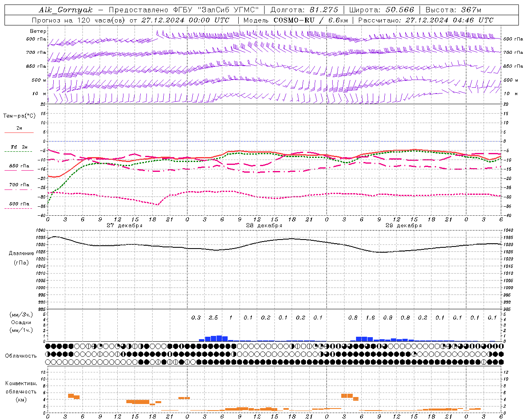
Task: Click the (мм/3ч.) precipitation unit label
Action: [21, 315]
